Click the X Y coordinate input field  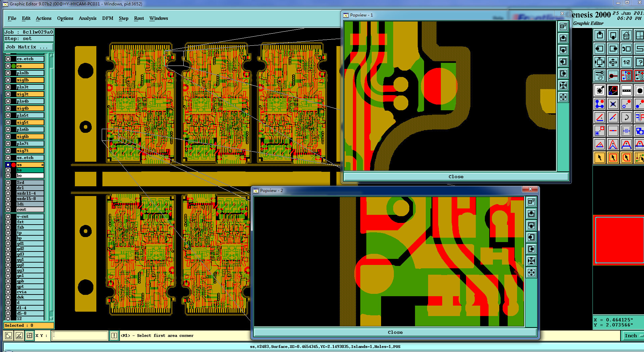point(80,336)
